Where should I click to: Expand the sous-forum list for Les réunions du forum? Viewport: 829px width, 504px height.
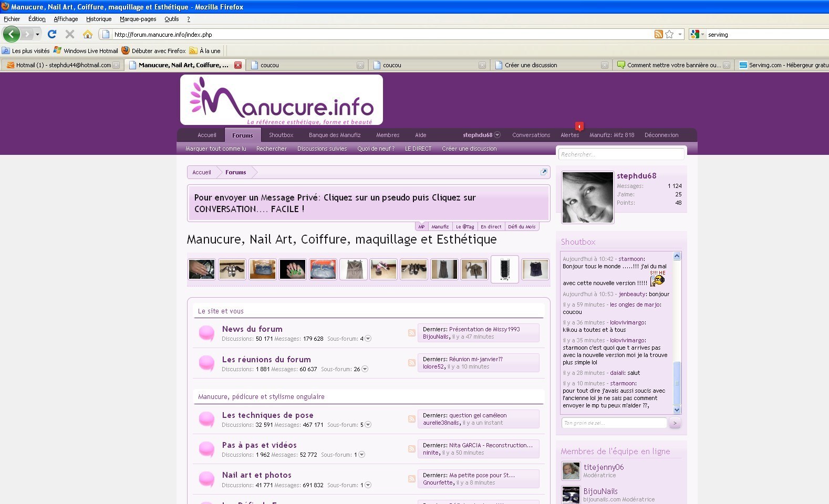[x=365, y=369]
